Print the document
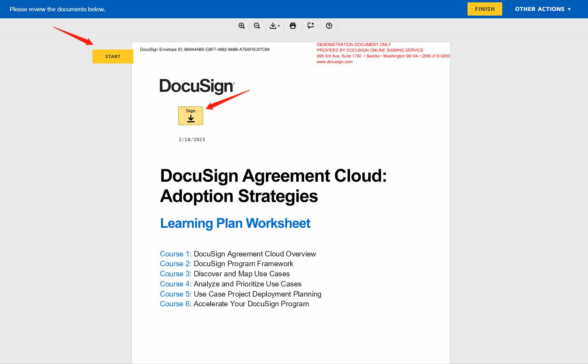The height and width of the screenshot is (364, 588). pos(292,26)
